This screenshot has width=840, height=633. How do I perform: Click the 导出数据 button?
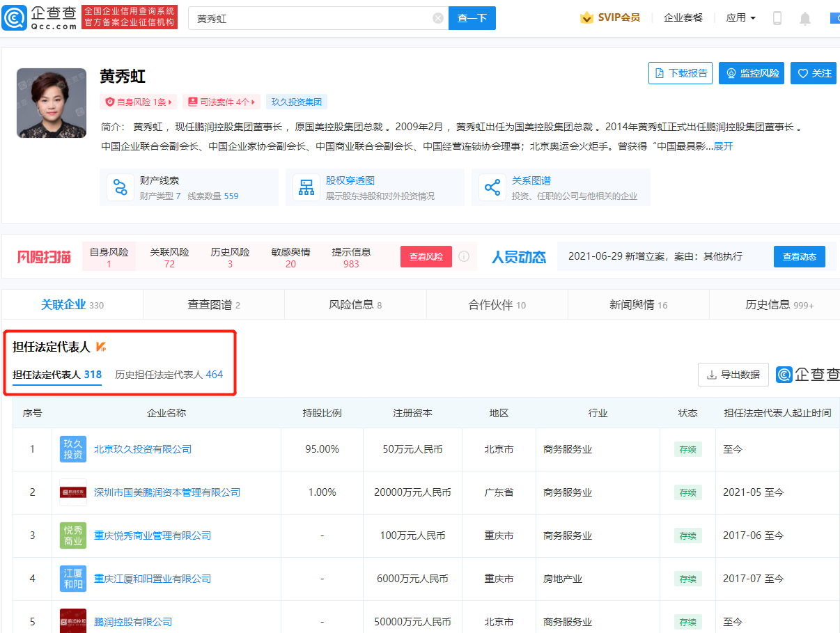pyautogui.click(x=733, y=375)
